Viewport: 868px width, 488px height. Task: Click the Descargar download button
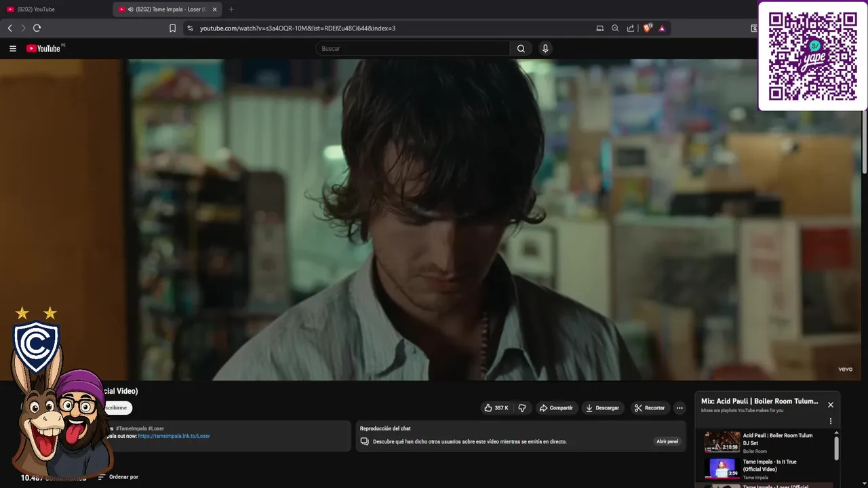[602, 408]
